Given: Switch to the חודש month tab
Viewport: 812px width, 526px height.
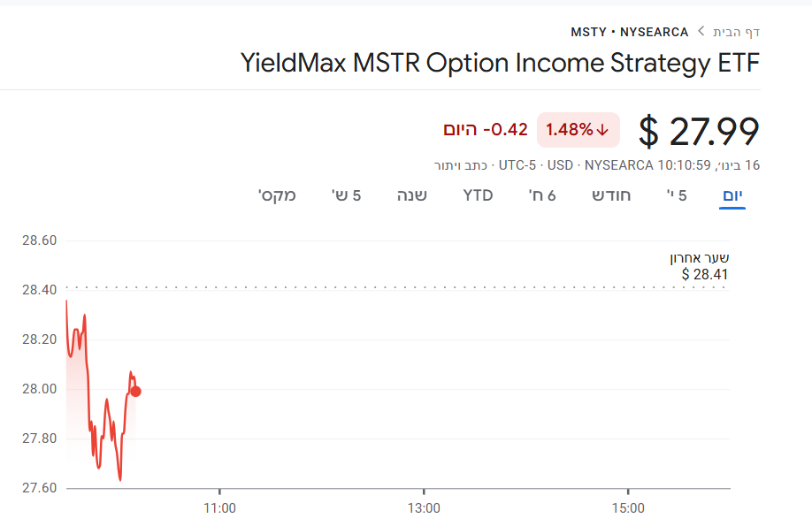Looking at the screenshot, I should click(x=611, y=195).
